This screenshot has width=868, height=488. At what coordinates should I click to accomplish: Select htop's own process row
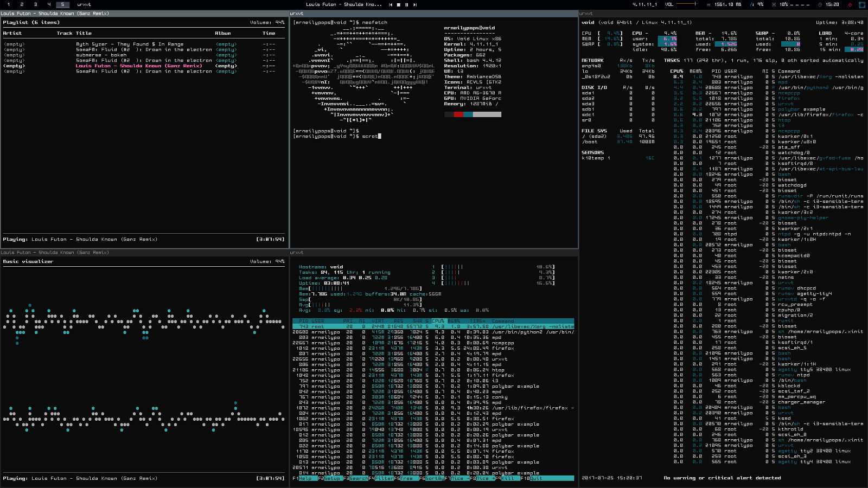point(433,370)
